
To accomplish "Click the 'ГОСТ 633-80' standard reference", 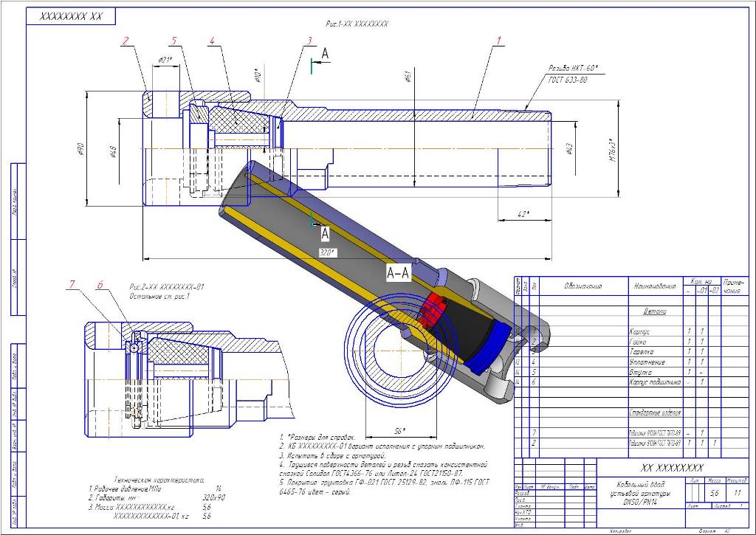I will tap(568, 80).
